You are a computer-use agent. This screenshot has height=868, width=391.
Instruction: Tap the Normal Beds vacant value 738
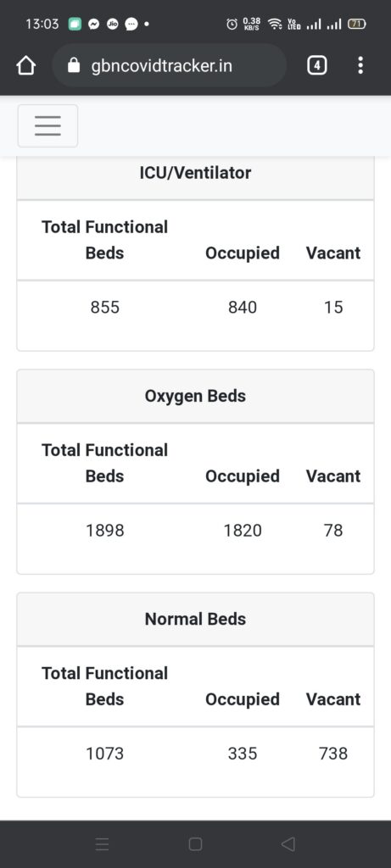point(333,754)
